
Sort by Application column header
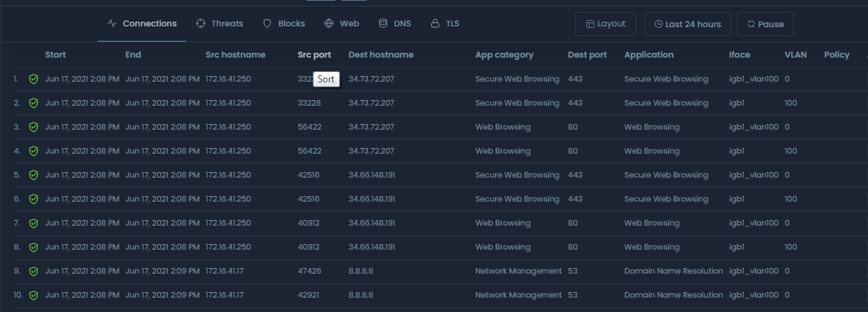point(649,54)
